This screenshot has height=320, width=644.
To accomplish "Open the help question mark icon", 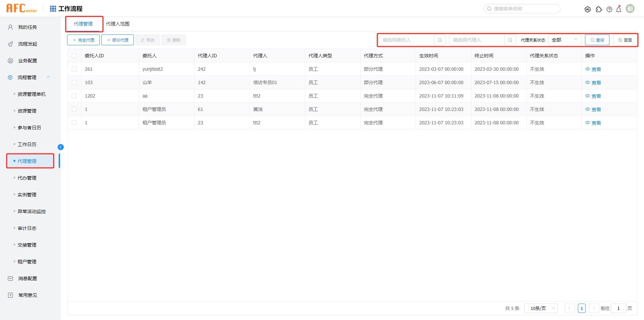I will coord(609,9).
